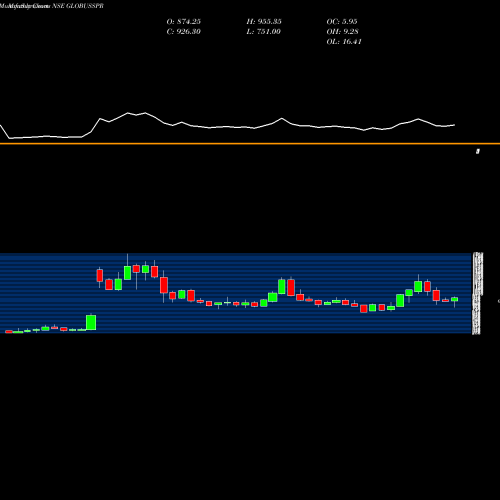
Task: Click the OL: 16.41 reading
Action: point(344,42)
